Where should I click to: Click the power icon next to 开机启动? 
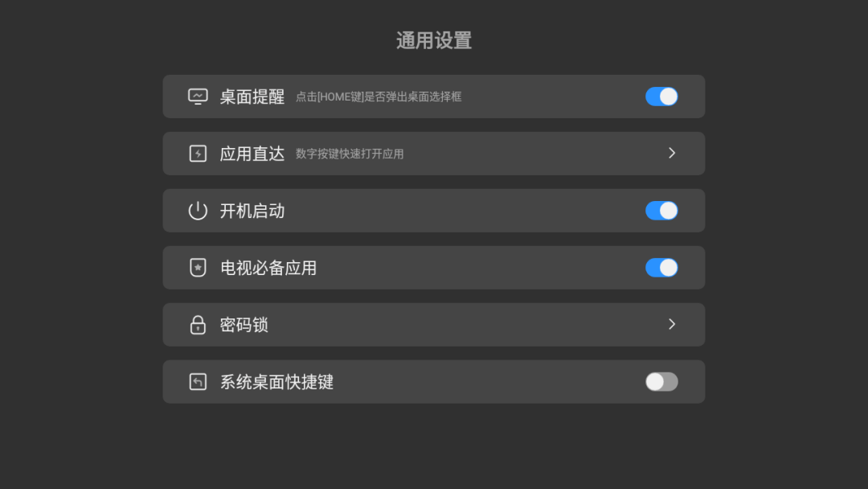click(198, 211)
